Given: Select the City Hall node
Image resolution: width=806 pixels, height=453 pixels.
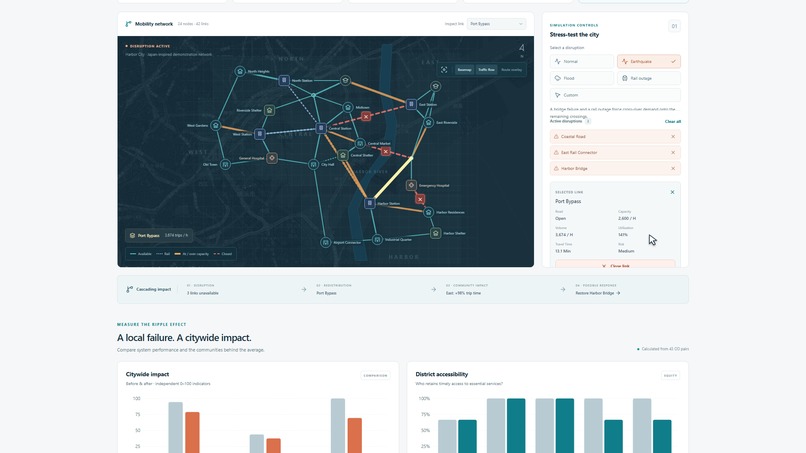Looking at the screenshot, I should point(314,165).
